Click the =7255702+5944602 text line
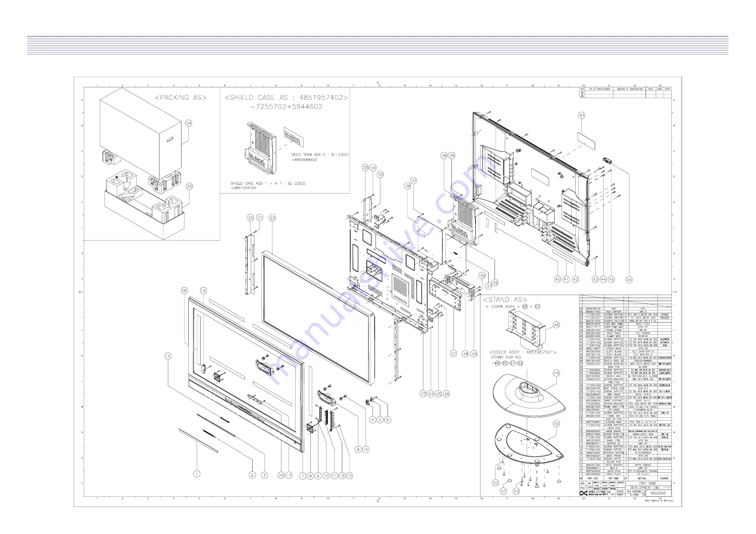The width and height of the screenshot is (756, 534). pyautogui.click(x=286, y=107)
